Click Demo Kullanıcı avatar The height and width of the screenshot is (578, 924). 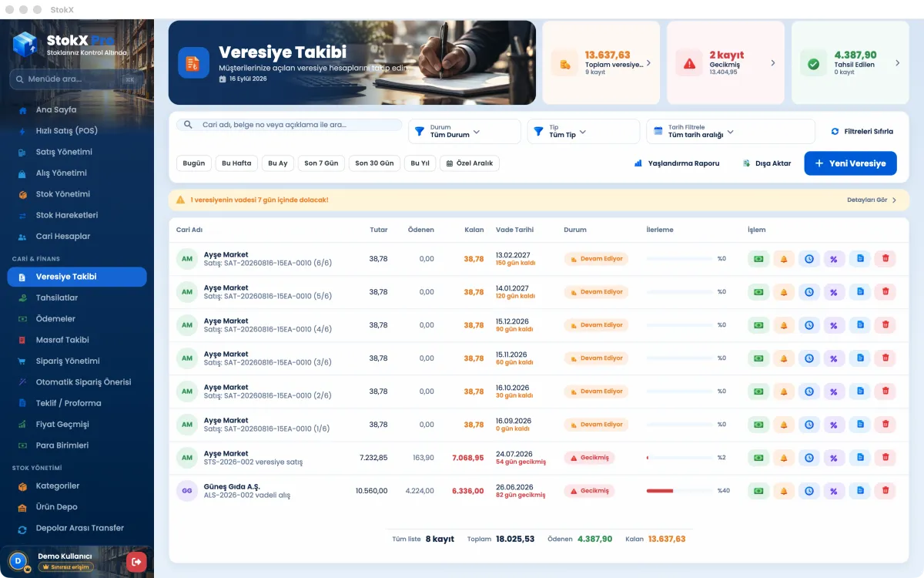click(x=18, y=561)
